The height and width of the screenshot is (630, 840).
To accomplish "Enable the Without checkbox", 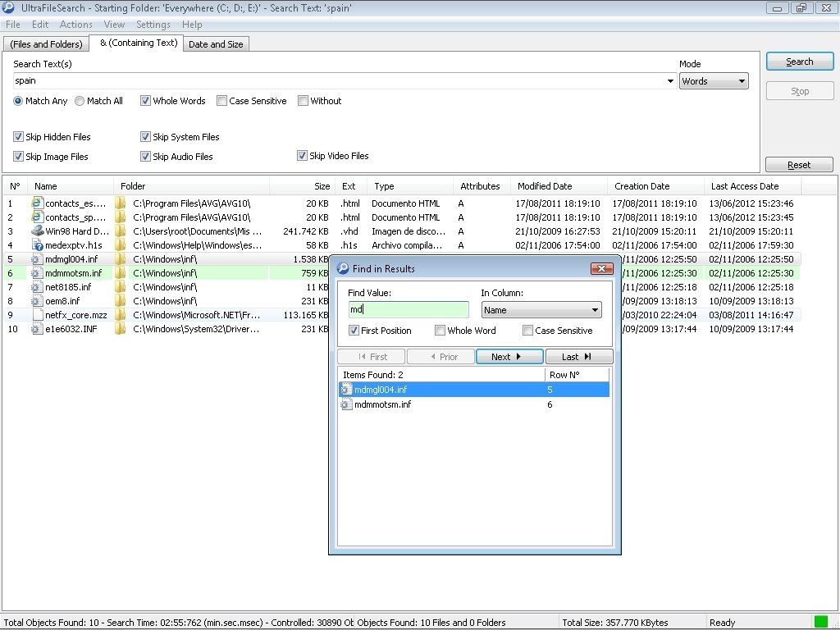I will (x=303, y=101).
